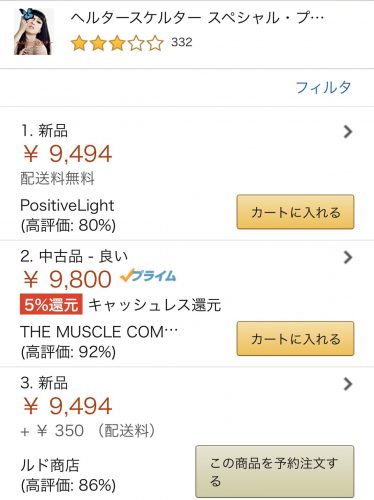Viewport: 374px width, 500px height.
Task: Open seller THE MUSCLE COM… page
Action: 99,332
